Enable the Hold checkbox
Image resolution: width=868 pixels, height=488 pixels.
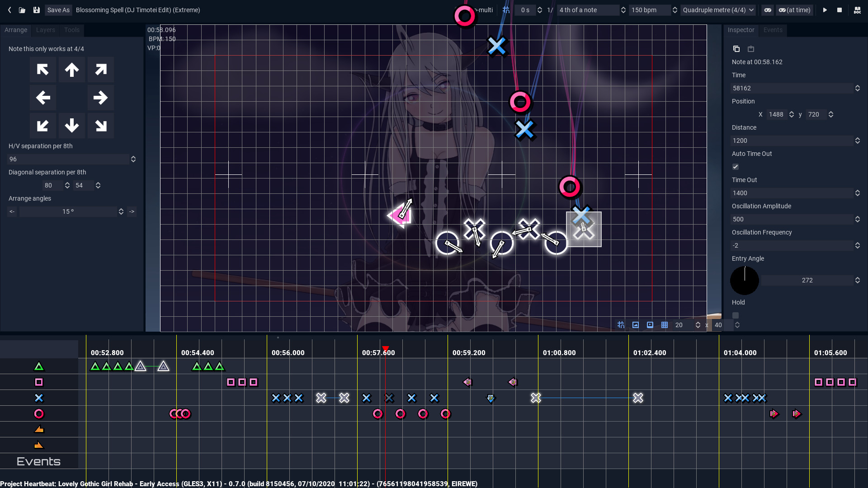click(x=736, y=315)
